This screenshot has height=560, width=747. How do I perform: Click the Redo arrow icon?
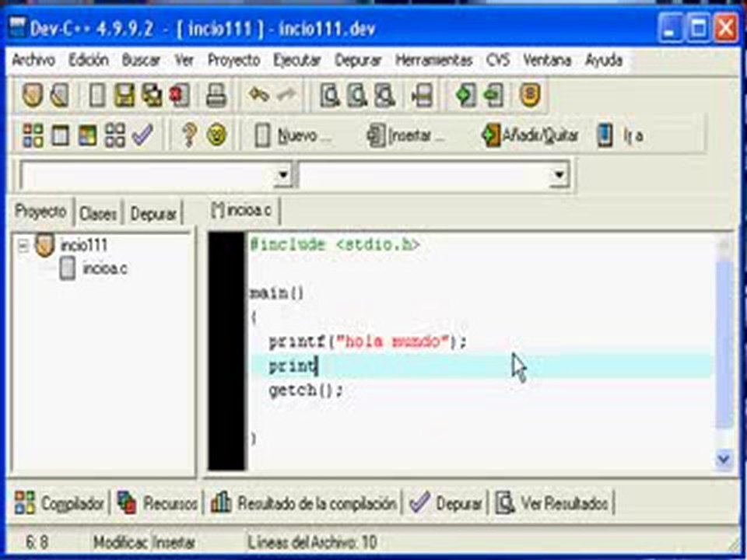click(x=286, y=95)
